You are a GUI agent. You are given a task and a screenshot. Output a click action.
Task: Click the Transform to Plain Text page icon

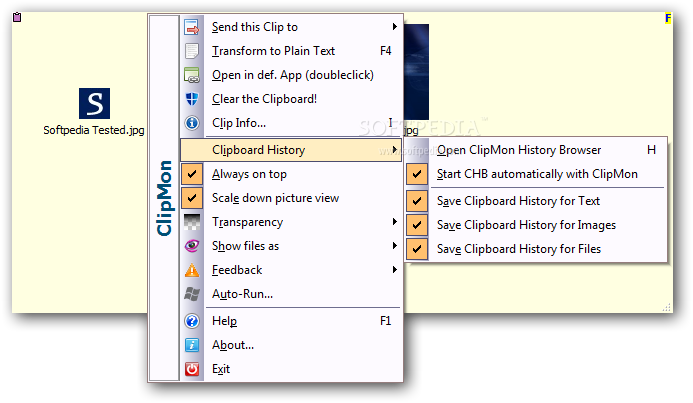(192, 51)
